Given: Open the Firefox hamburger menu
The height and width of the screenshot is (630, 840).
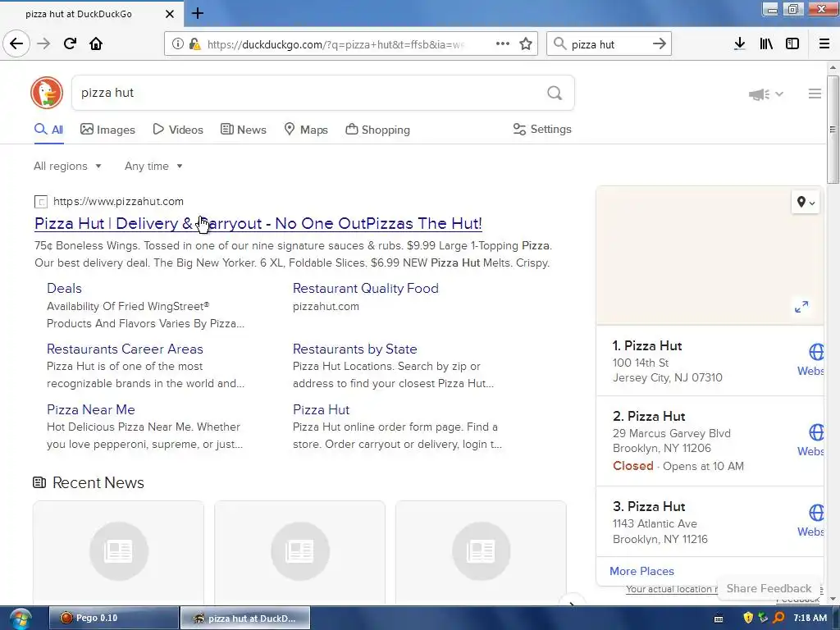Looking at the screenshot, I should point(824,44).
